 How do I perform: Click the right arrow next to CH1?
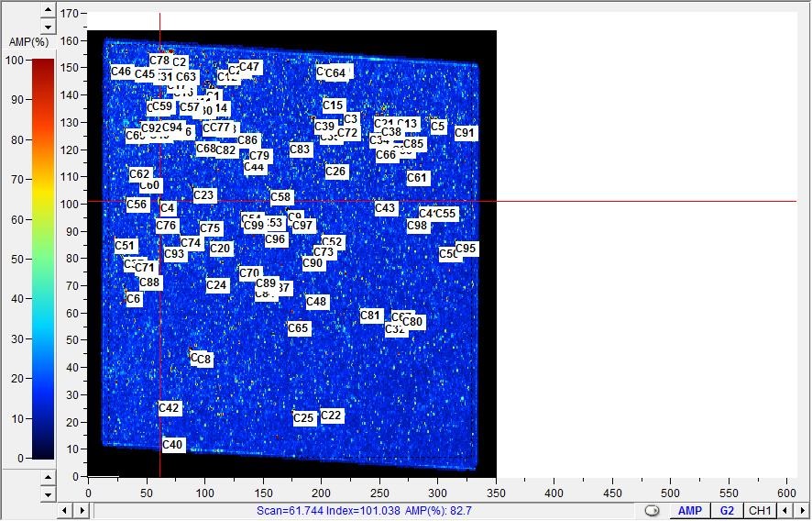coord(802,510)
